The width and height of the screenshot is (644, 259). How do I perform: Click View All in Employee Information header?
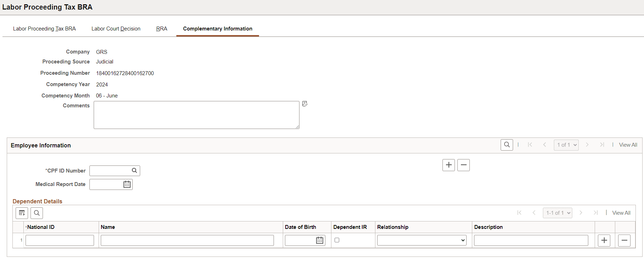pos(628,145)
